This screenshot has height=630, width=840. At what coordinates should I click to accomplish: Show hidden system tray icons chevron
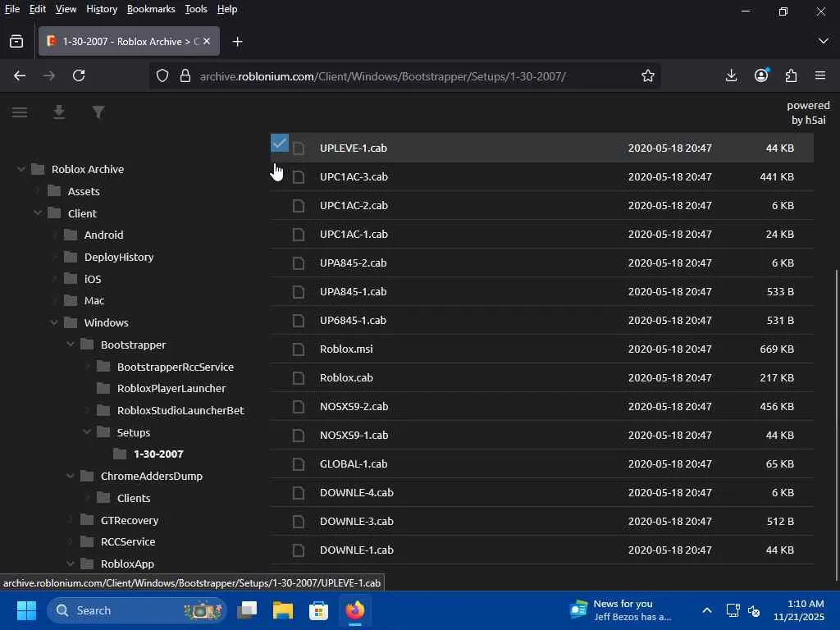point(707,610)
